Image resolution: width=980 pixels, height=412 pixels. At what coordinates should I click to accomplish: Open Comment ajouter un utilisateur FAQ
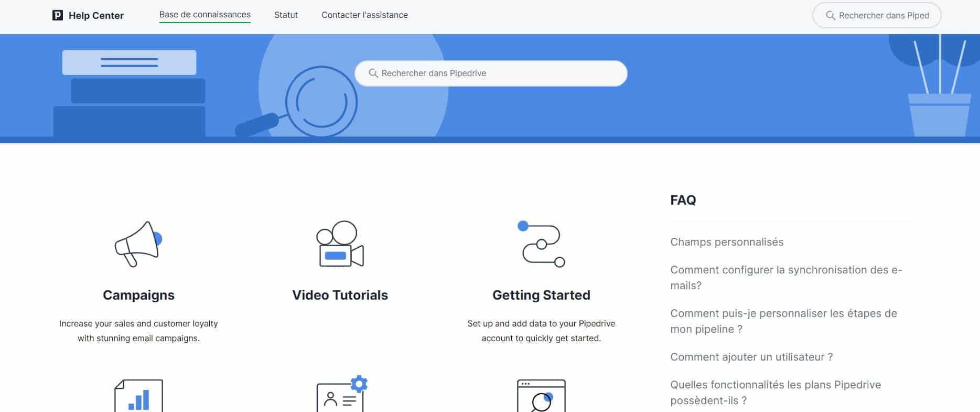pos(751,357)
